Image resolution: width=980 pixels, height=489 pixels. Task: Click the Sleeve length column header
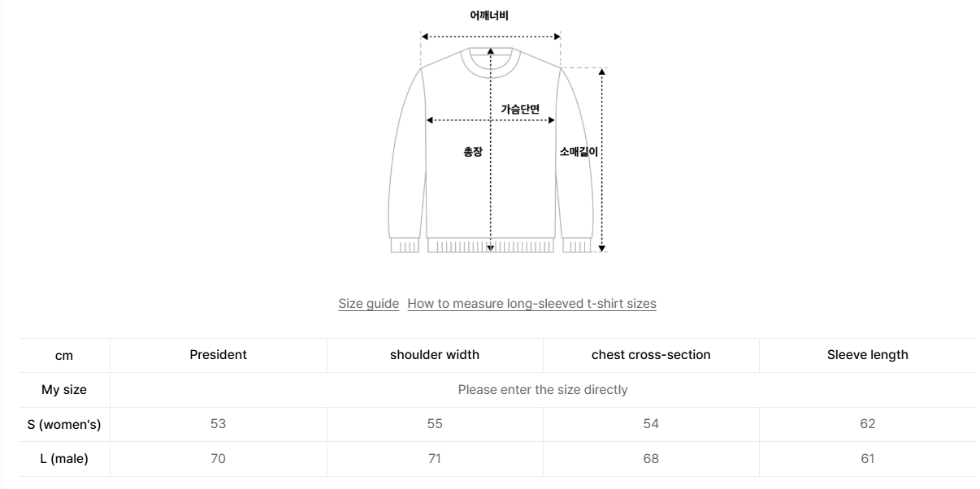[866, 354]
